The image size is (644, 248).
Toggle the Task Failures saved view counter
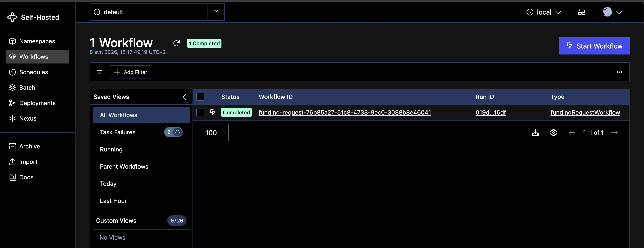click(173, 132)
